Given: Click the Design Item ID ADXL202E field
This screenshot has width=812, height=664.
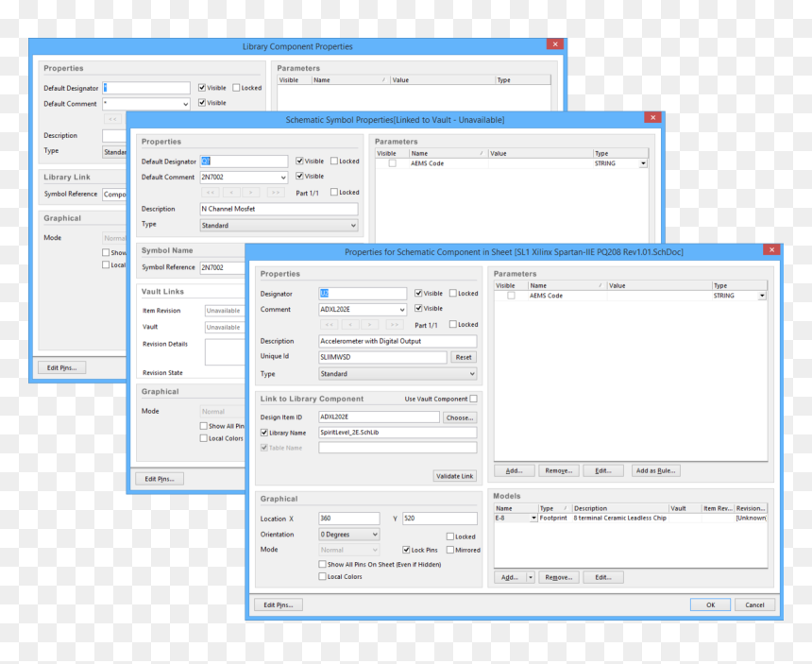Looking at the screenshot, I should [x=379, y=417].
